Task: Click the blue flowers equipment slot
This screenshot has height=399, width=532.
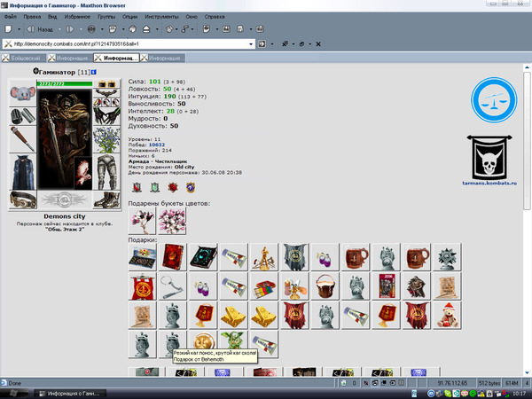Action: (106, 139)
